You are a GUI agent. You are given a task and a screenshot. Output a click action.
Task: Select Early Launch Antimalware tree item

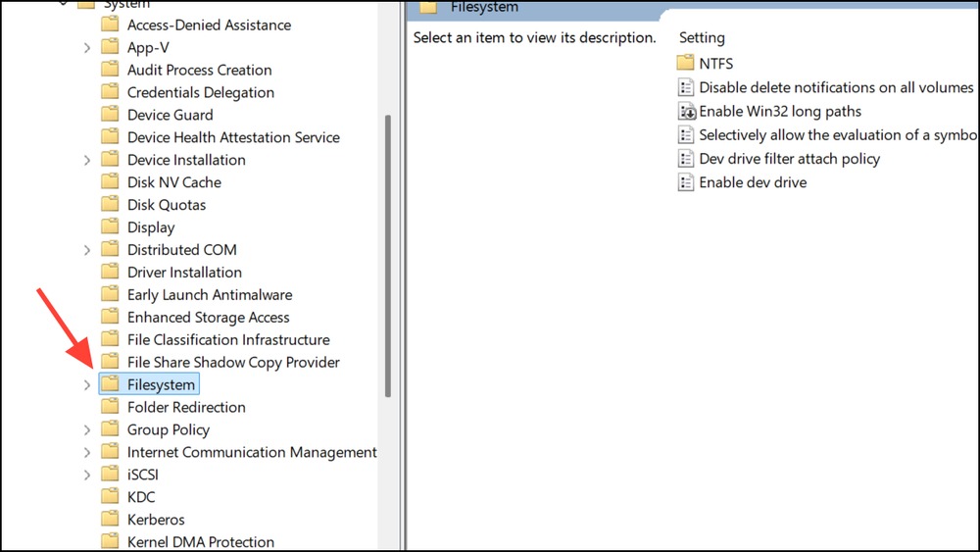(x=209, y=294)
